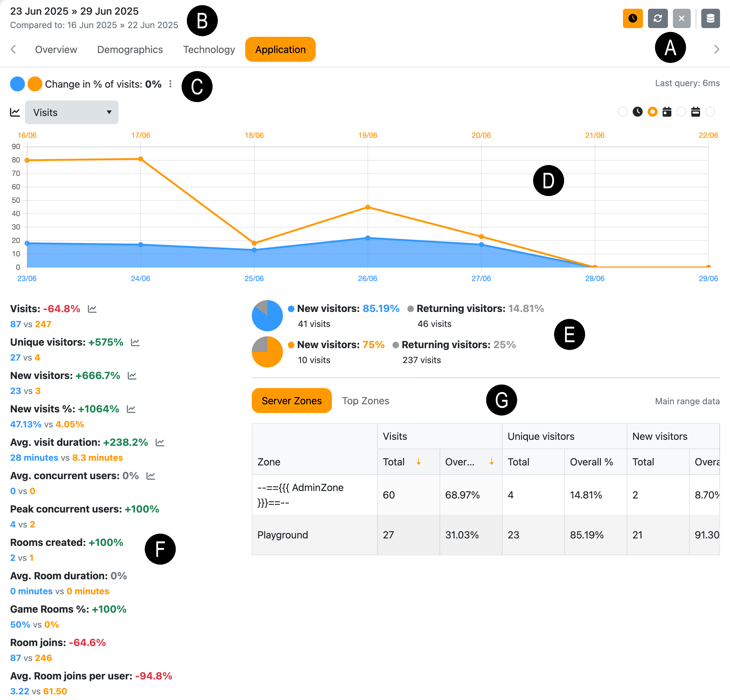The width and height of the screenshot is (730, 700).
Task: Click the black clock interval icon above chart
Action: (x=638, y=112)
